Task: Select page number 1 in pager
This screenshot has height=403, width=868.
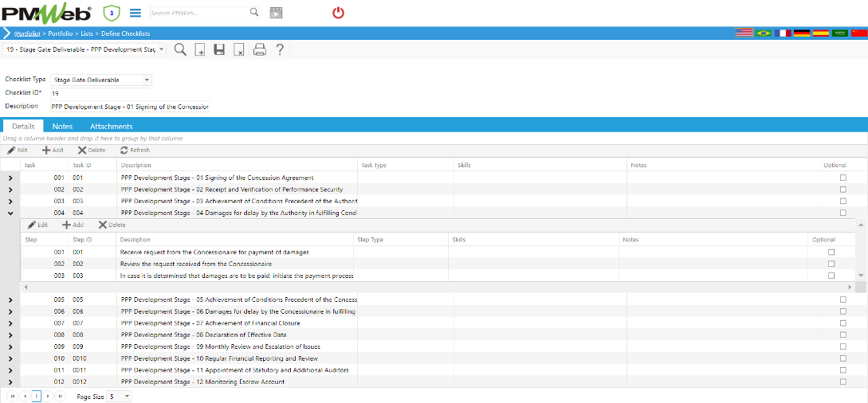Action: point(37,397)
